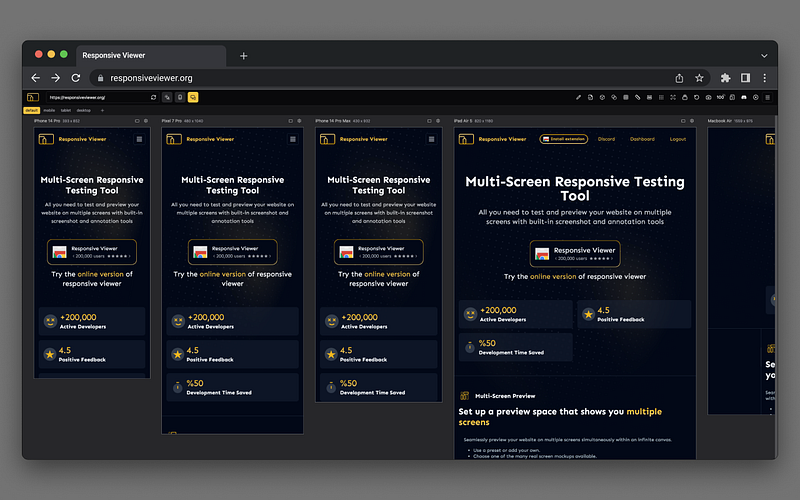Open the hamburger menu in the iPhone 14 Pro preview
The image size is (800, 500).
coord(139,139)
